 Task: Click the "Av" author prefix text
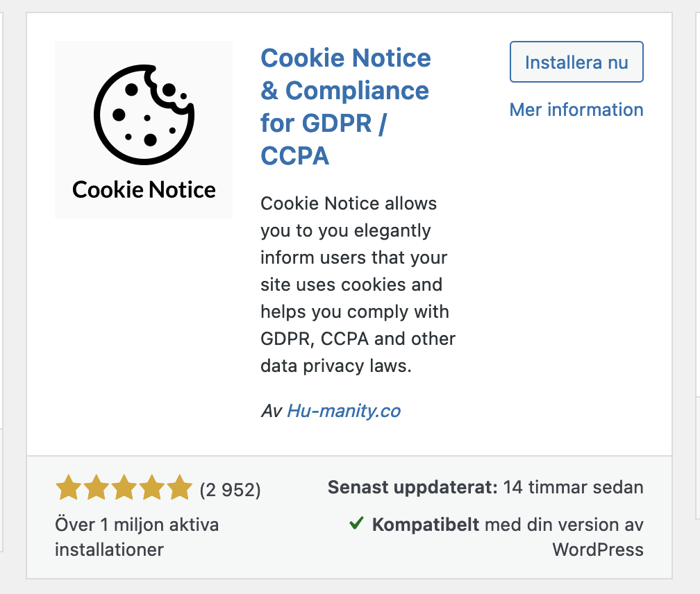point(271,411)
